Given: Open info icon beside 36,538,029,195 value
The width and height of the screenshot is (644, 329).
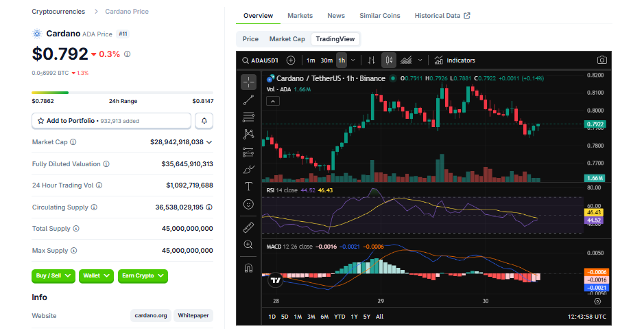Looking at the screenshot, I should click(209, 207).
